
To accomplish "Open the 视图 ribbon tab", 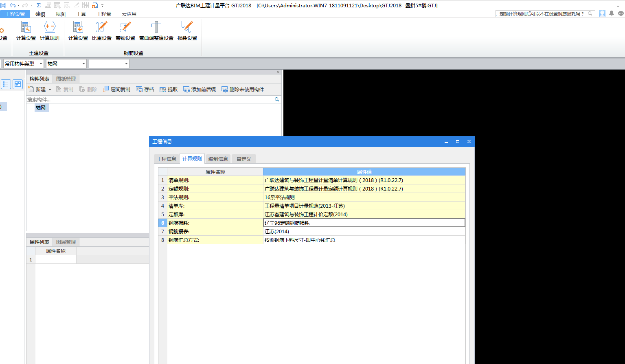I will point(61,14).
